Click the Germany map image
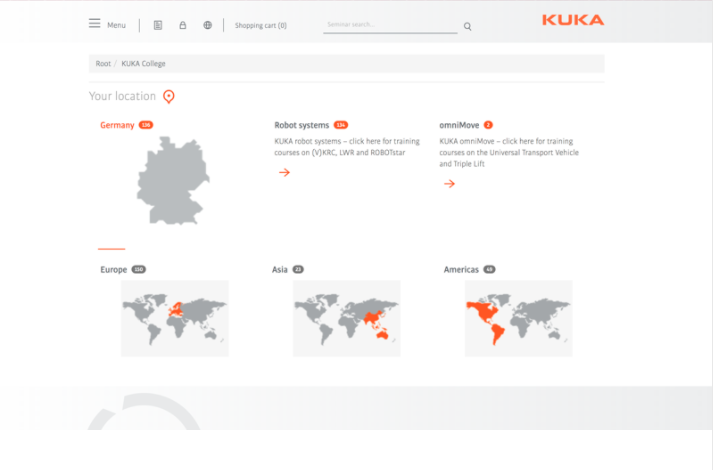This screenshot has height=470, width=713. (x=173, y=180)
